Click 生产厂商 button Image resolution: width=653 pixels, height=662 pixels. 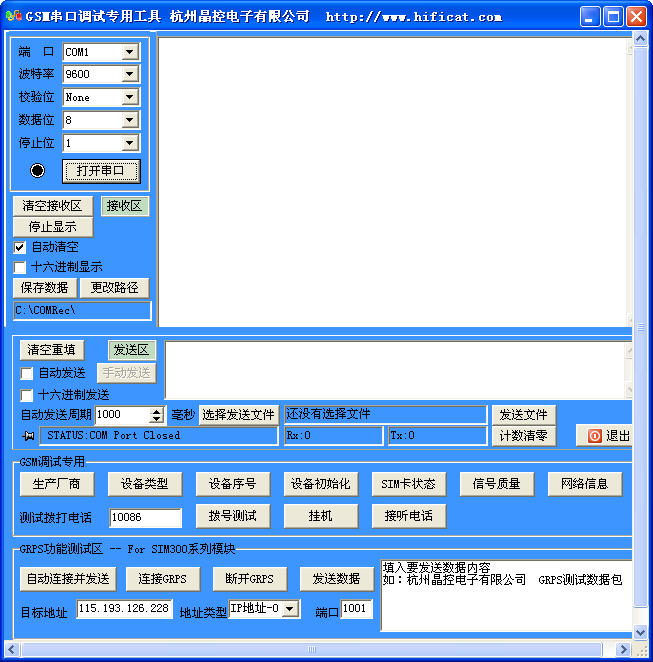[57, 484]
